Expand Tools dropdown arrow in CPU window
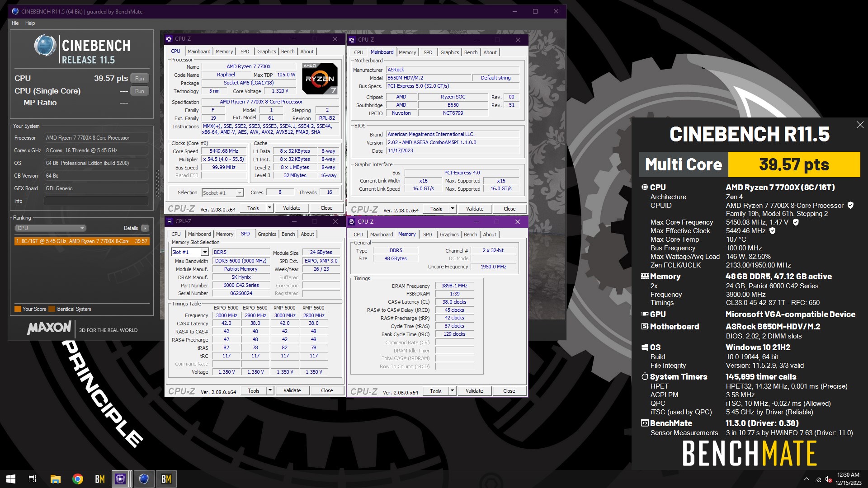868x488 pixels. coord(269,208)
